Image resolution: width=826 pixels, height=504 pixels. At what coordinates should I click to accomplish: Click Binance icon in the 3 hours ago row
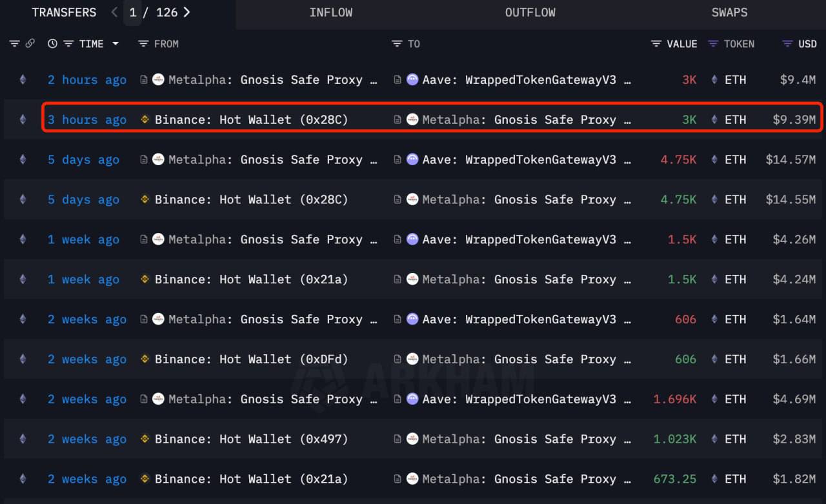(x=145, y=120)
